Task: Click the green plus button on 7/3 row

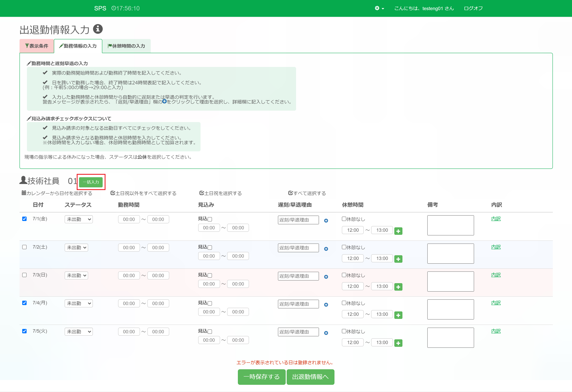Action: pyautogui.click(x=398, y=287)
